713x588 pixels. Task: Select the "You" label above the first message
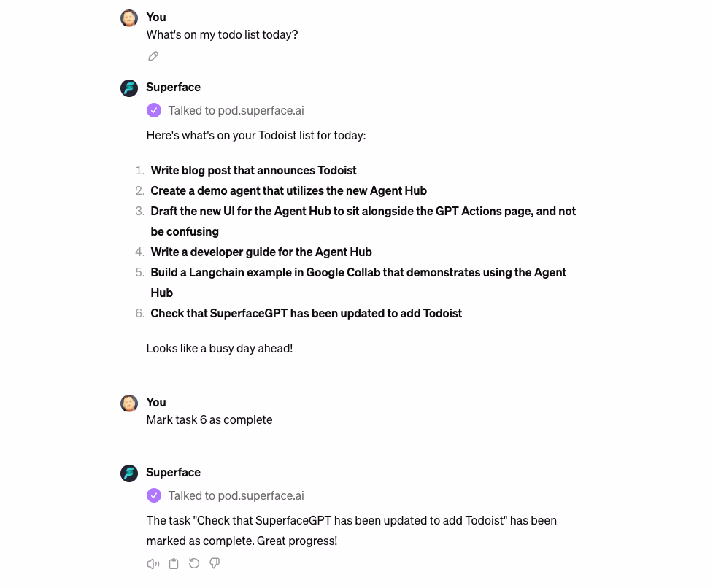point(155,17)
